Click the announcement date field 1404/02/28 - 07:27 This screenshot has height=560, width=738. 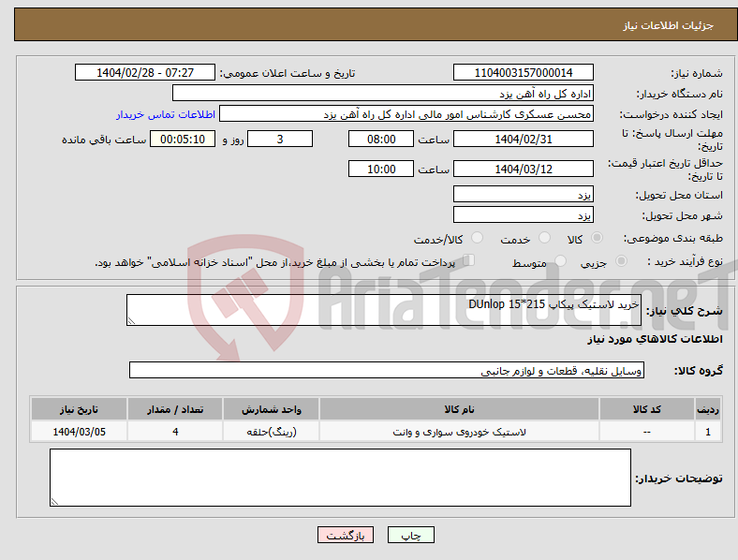(145, 72)
